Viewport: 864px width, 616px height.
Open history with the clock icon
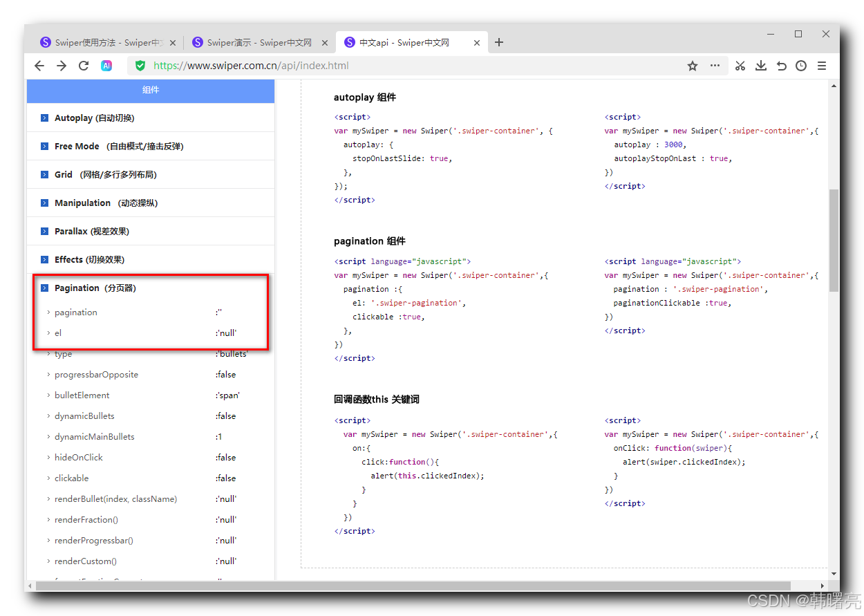point(801,66)
